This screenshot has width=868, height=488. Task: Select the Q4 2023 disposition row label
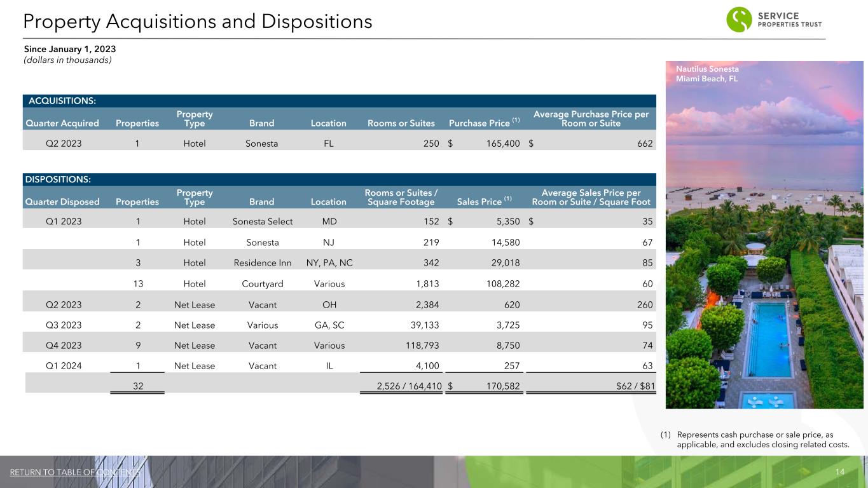pyautogui.click(x=63, y=346)
